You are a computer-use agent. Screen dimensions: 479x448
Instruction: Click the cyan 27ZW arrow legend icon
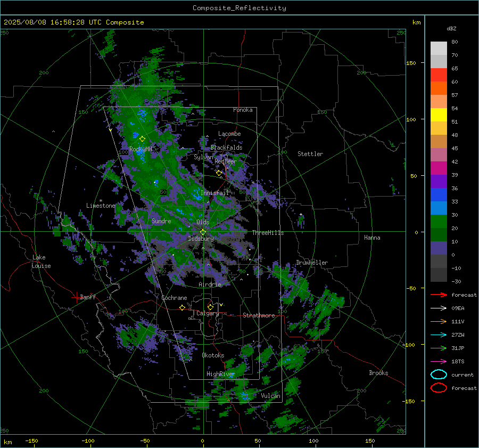click(x=439, y=335)
